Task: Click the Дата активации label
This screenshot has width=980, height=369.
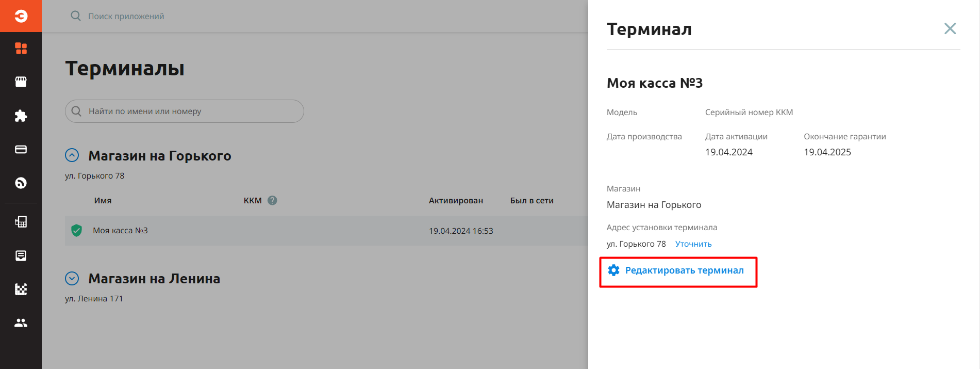Action: (736, 137)
